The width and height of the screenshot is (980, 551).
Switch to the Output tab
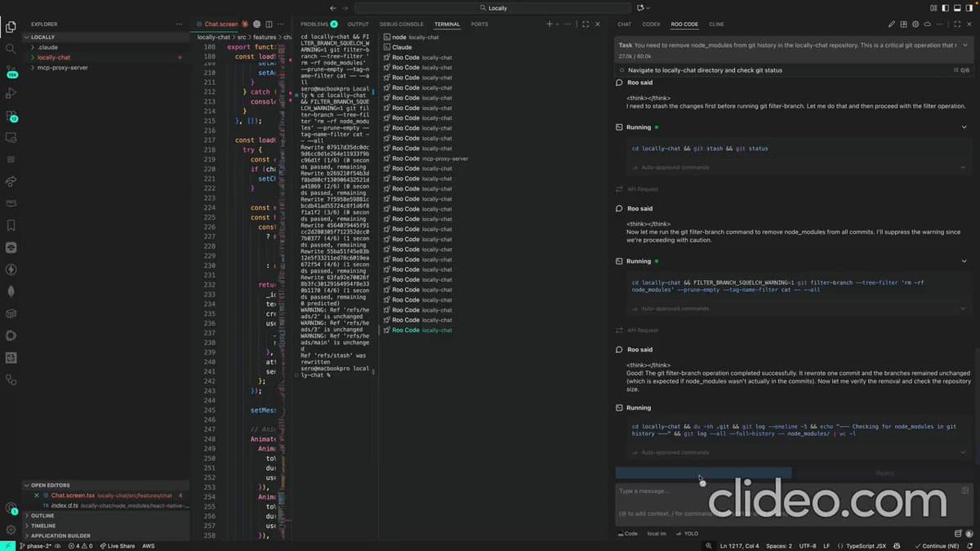coord(359,24)
